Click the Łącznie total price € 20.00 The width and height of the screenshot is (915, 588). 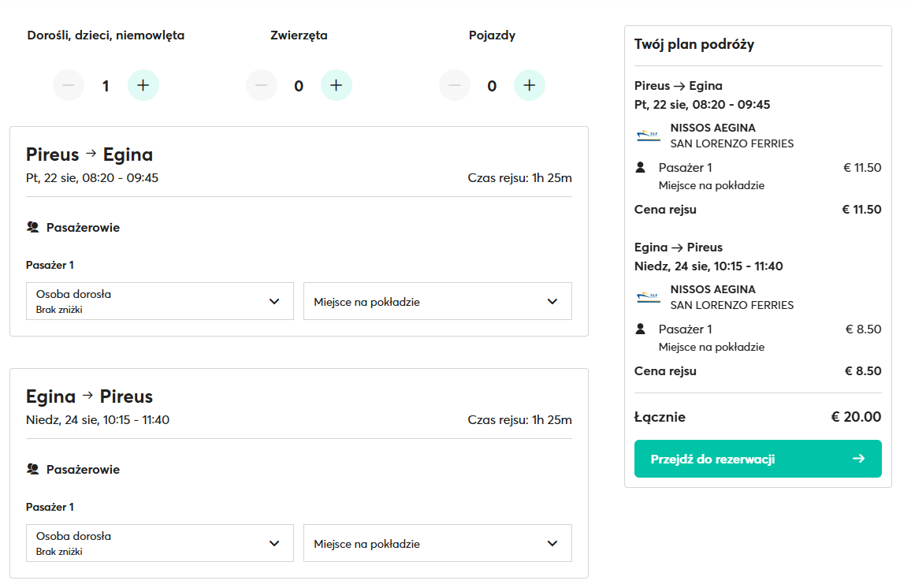coord(856,417)
